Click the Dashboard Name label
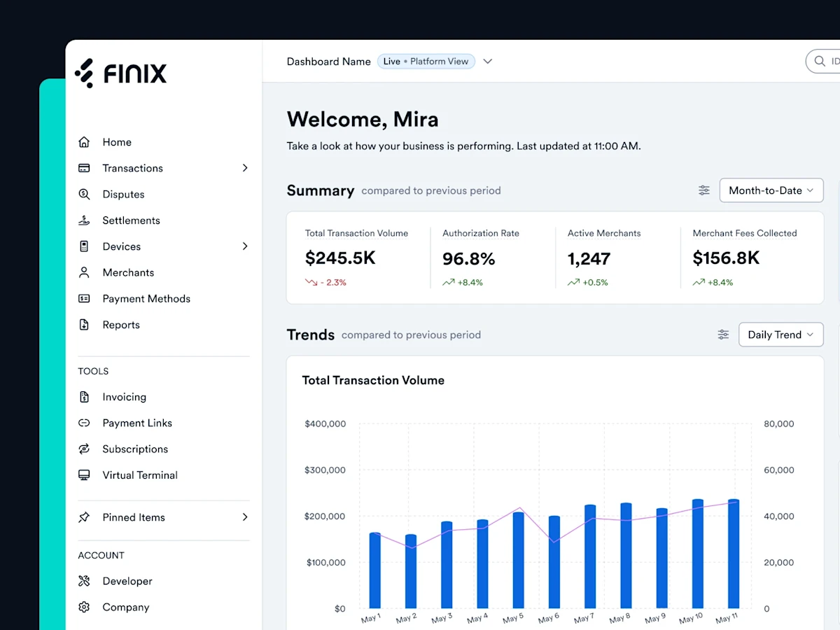The image size is (840, 630). coord(329,62)
